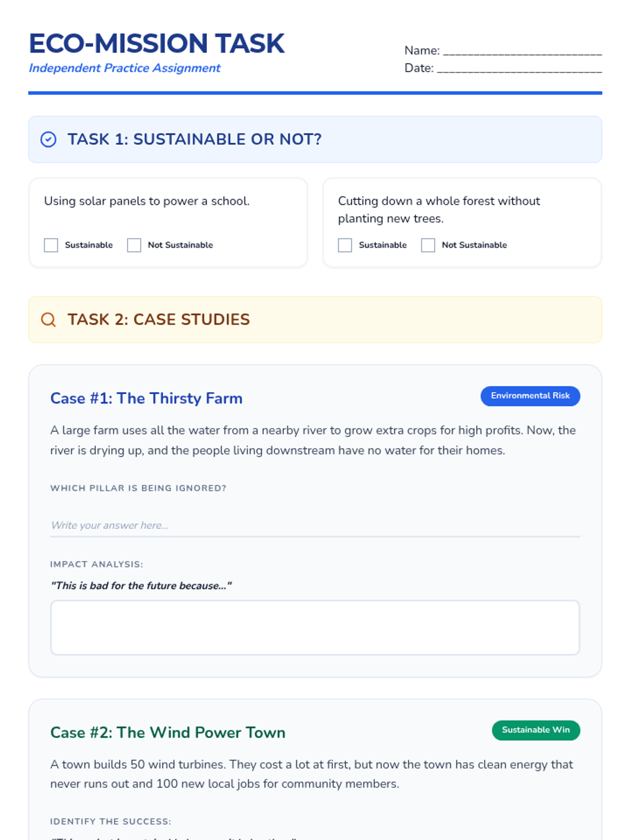
Task: Click the Case #2: The Wind Power Town heading
Action: pos(168,732)
